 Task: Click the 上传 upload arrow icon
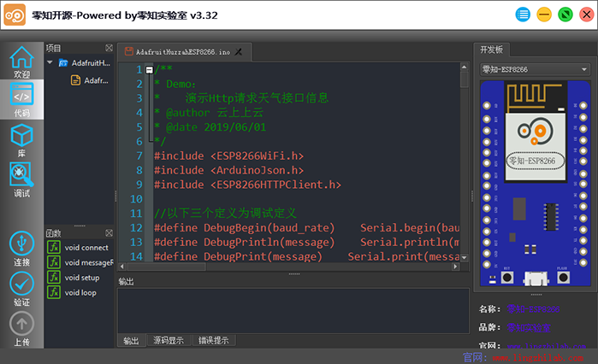(21, 324)
